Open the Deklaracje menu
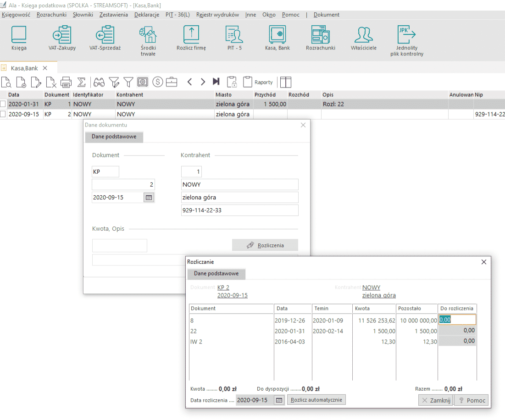 (146, 15)
